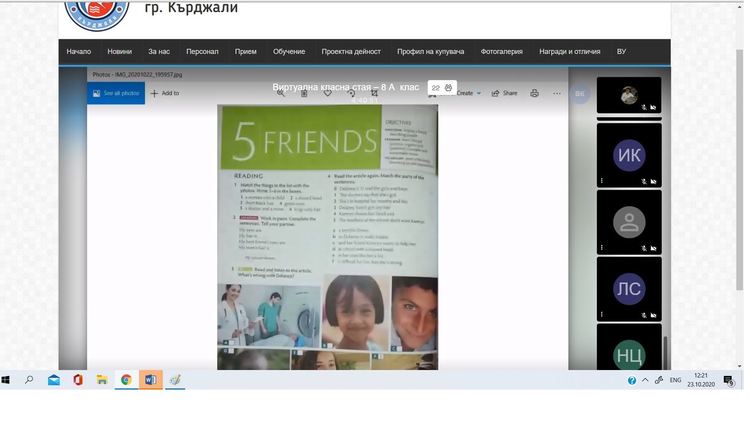750x422 pixels.
Task: Open the participants count button showing 22
Action: tap(441, 88)
